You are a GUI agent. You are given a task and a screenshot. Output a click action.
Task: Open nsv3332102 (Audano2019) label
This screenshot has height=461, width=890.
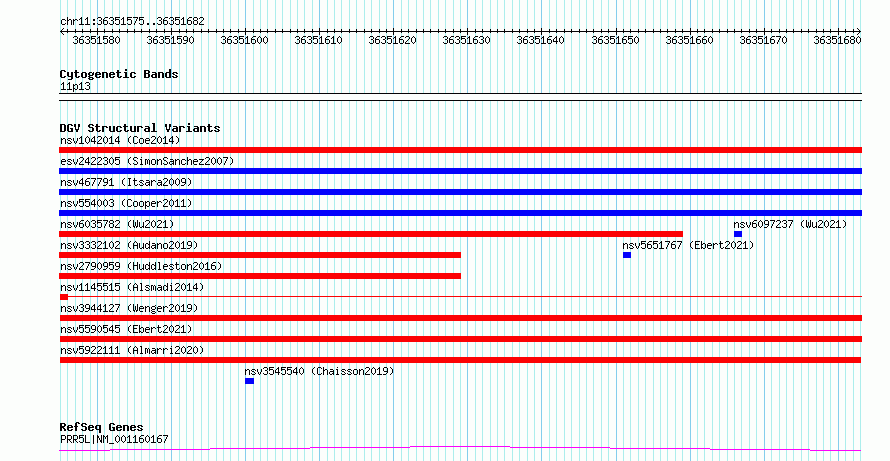129,245
